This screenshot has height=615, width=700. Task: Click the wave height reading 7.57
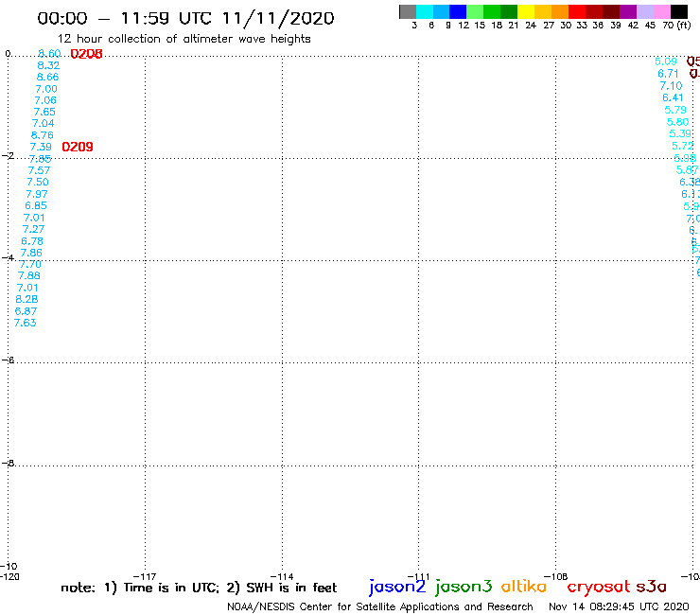point(40,170)
